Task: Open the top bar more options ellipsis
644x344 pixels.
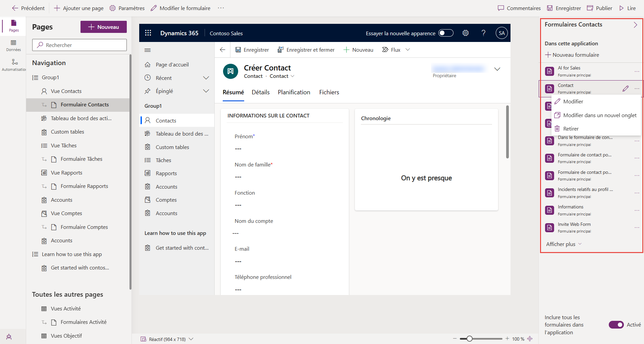Action: pyautogui.click(x=221, y=8)
